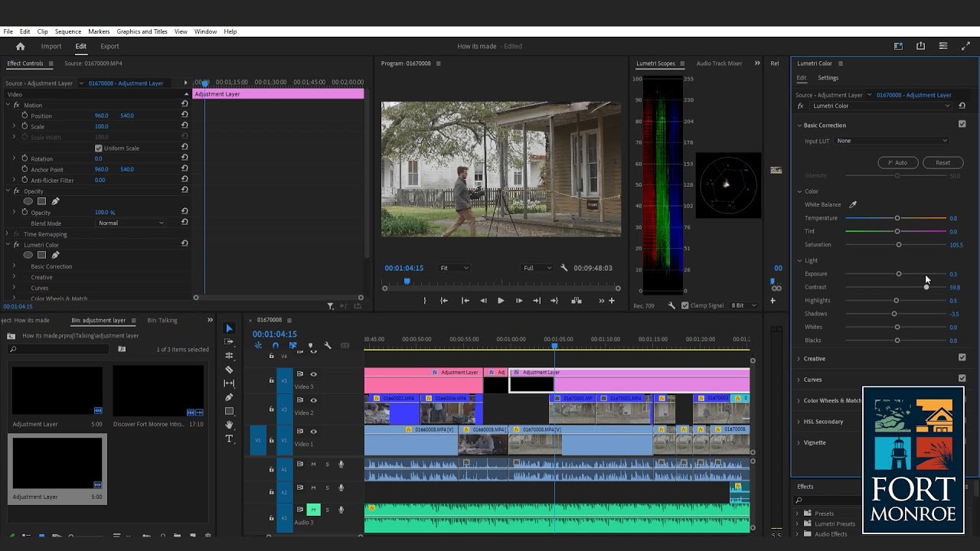Image resolution: width=980 pixels, height=551 pixels.
Task: Reset the Motion effect parameters
Action: (x=185, y=104)
